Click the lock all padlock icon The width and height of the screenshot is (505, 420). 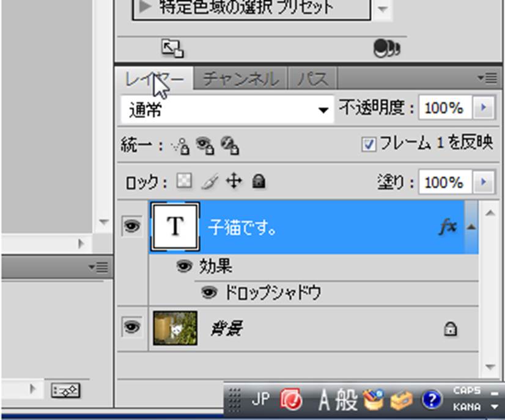click(259, 182)
